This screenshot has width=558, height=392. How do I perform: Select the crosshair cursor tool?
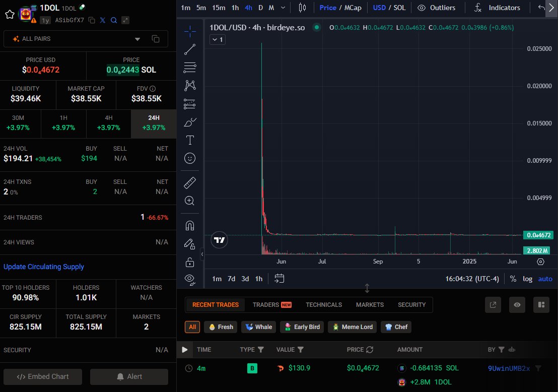[x=190, y=31]
